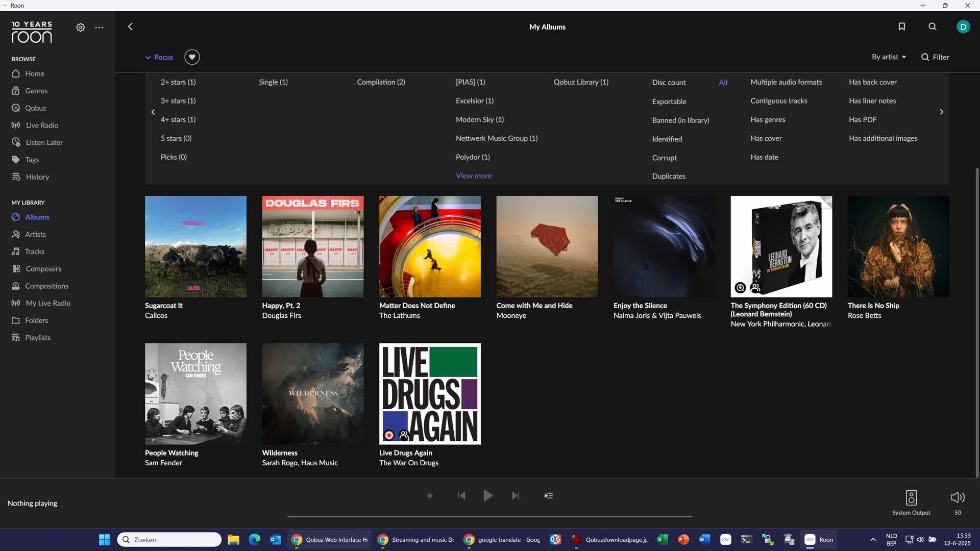The width and height of the screenshot is (980, 551).
Task: Show hidden system tray icons
Action: click(873, 540)
